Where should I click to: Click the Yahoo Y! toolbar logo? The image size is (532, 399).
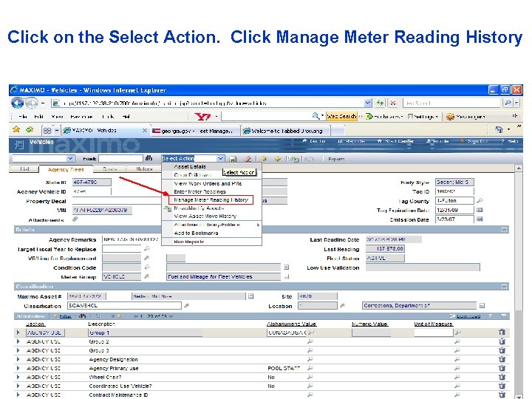(202, 117)
